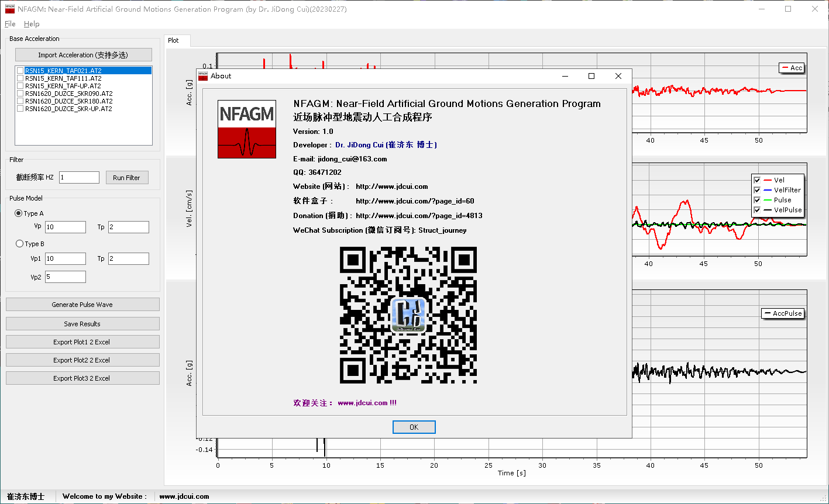Screen dimensions: 829x504
Task: Click the AccPulse legend entry in bottom plot
Action: [x=782, y=313]
